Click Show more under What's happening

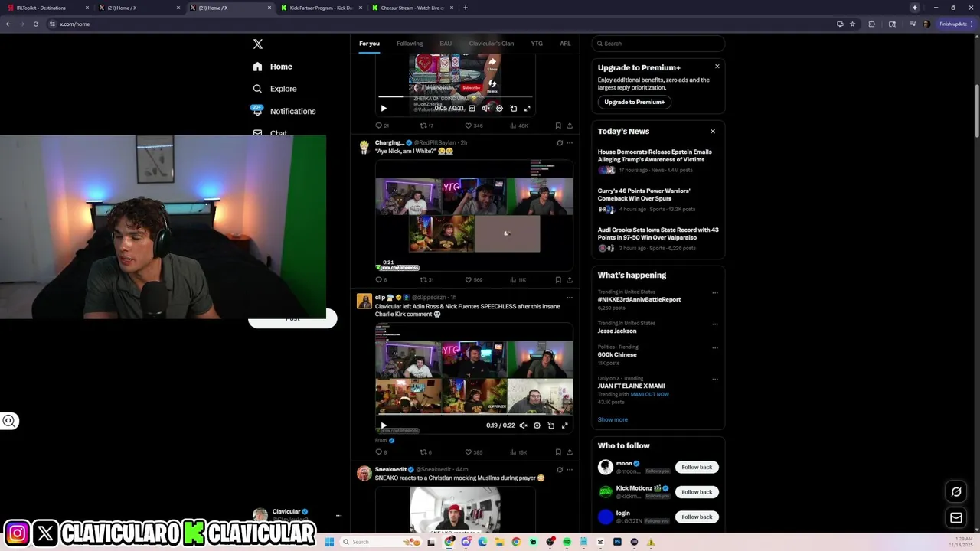pyautogui.click(x=612, y=420)
